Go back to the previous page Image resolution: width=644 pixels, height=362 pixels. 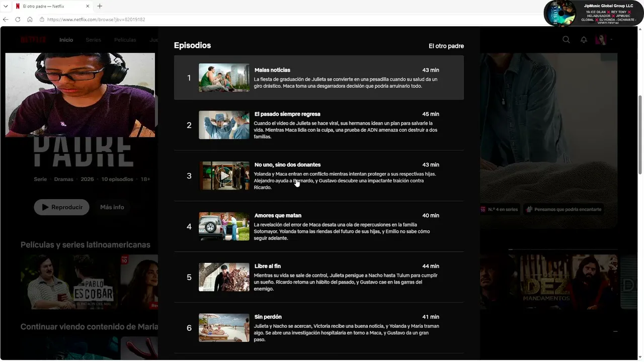pos(6,20)
